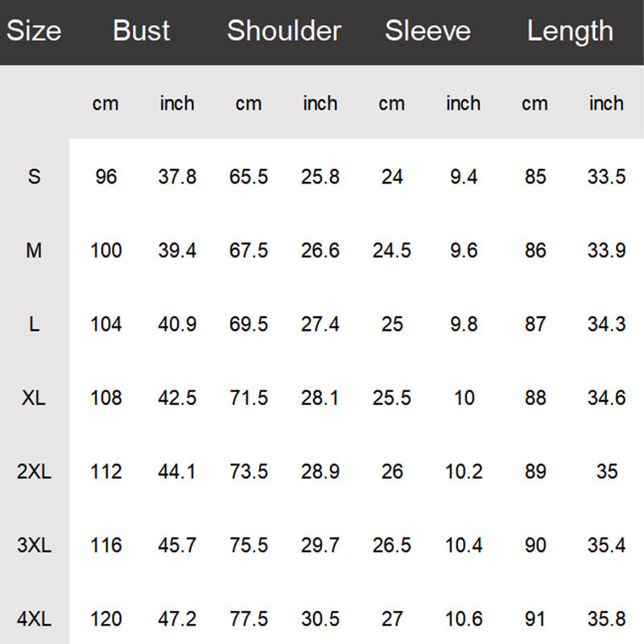Screen dimensions: 644x644
Task: Select the Shoulder column header
Action: [x=284, y=31]
